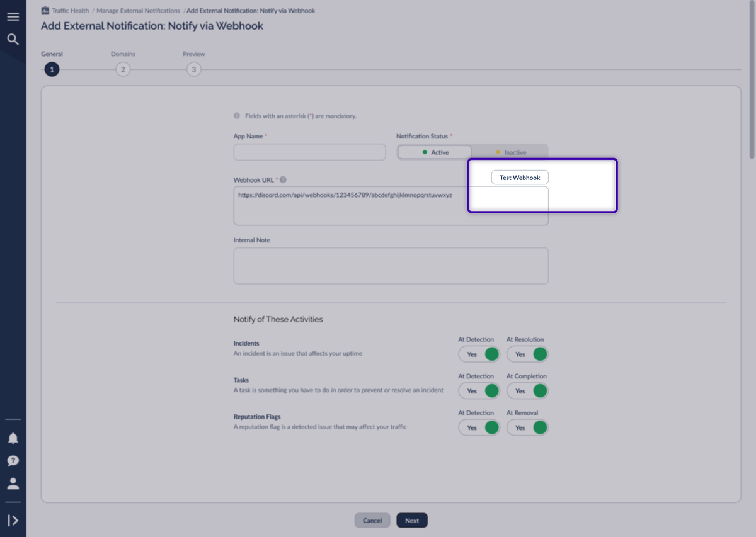Image resolution: width=756 pixels, height=537 pixels.
Task: Toggle Tasks At Completion switch
Action: [x=527, y=391]
